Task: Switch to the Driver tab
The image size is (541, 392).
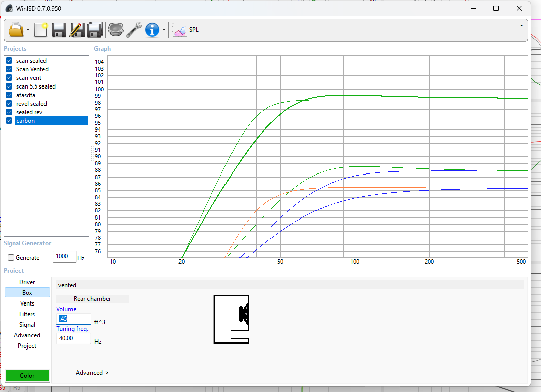Action: click(27, 282)
